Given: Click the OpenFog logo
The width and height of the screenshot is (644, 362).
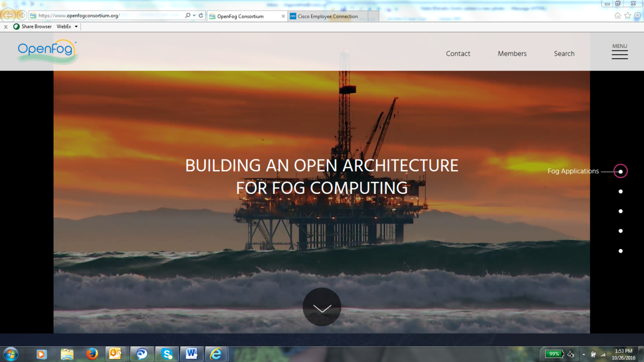Looking at the screenshot, I should (x=47, y=51).
